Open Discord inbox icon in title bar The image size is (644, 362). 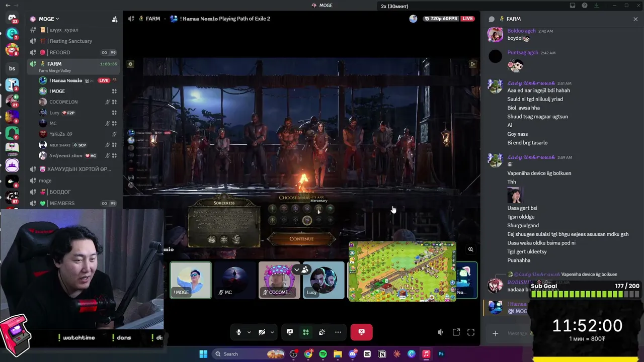573,6
